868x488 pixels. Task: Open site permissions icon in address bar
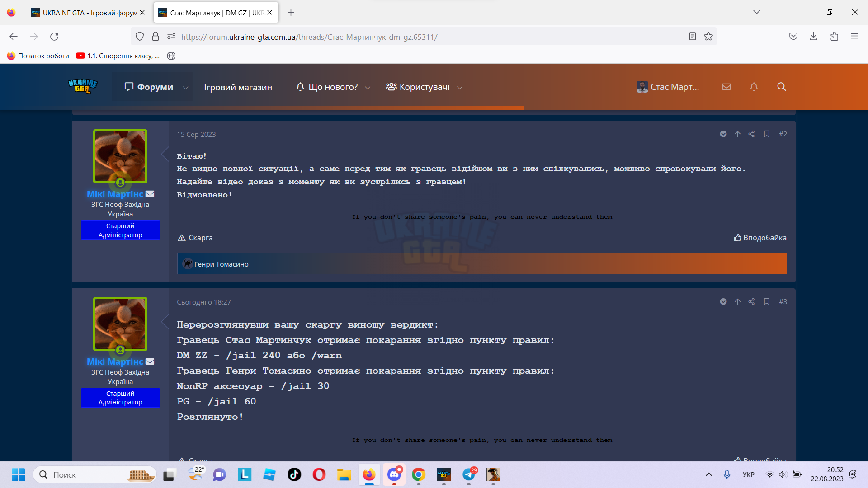[171, 37]
